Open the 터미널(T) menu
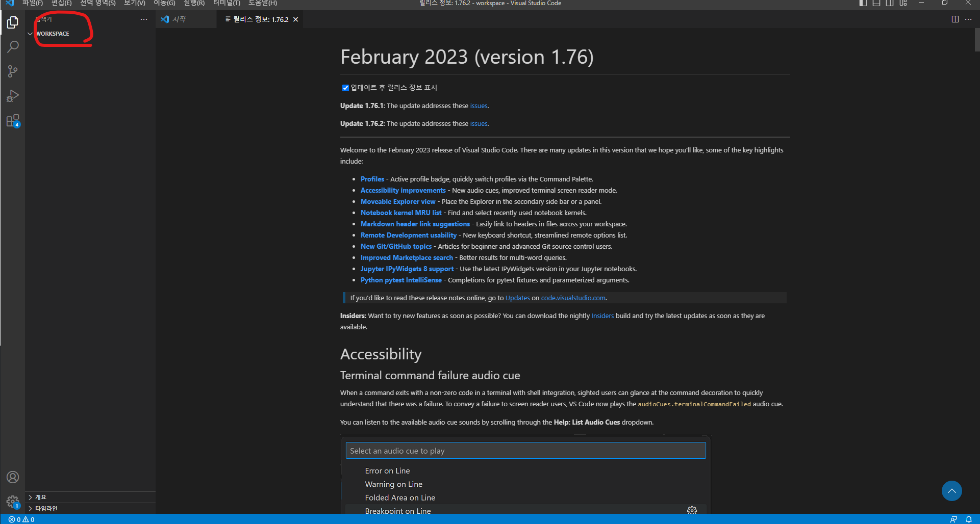Screen dimensions: 980x524 [227, 3]
